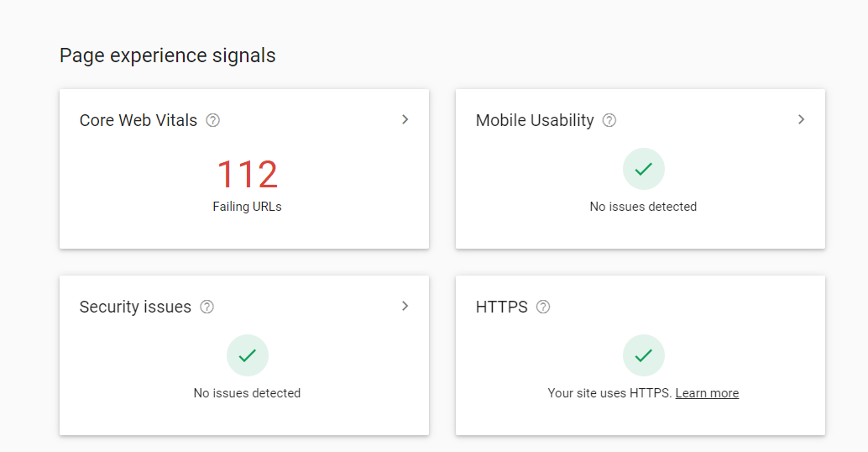This screenshot has height=452, width=868.
Task: Open Security issues report via chevron
Action: 405,307
